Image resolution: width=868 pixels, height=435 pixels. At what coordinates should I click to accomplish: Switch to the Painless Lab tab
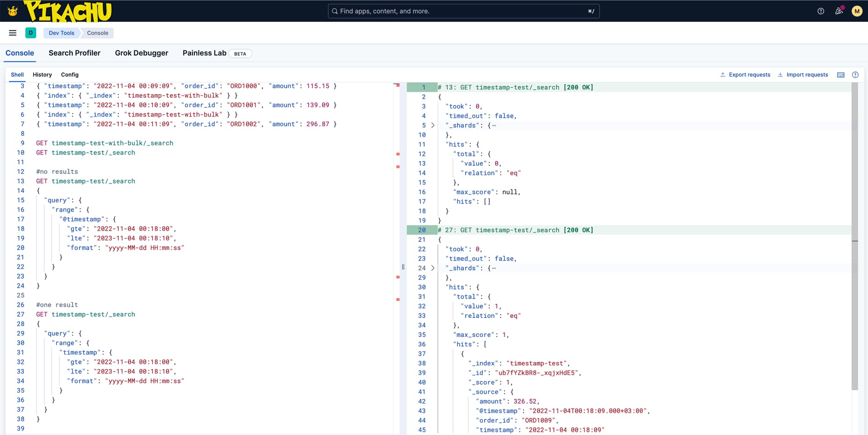point(204,53)
